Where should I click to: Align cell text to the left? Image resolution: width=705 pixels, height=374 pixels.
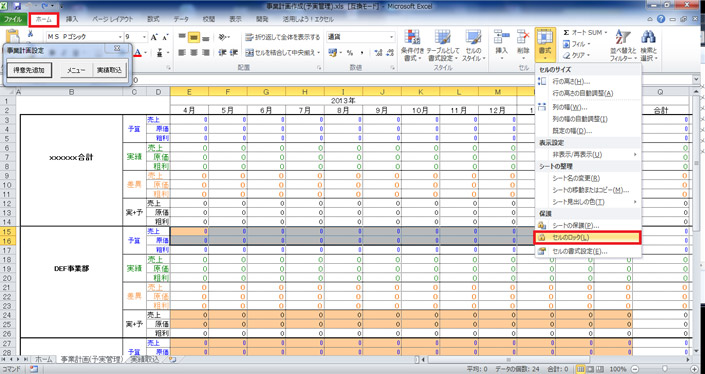click(182, 53)
